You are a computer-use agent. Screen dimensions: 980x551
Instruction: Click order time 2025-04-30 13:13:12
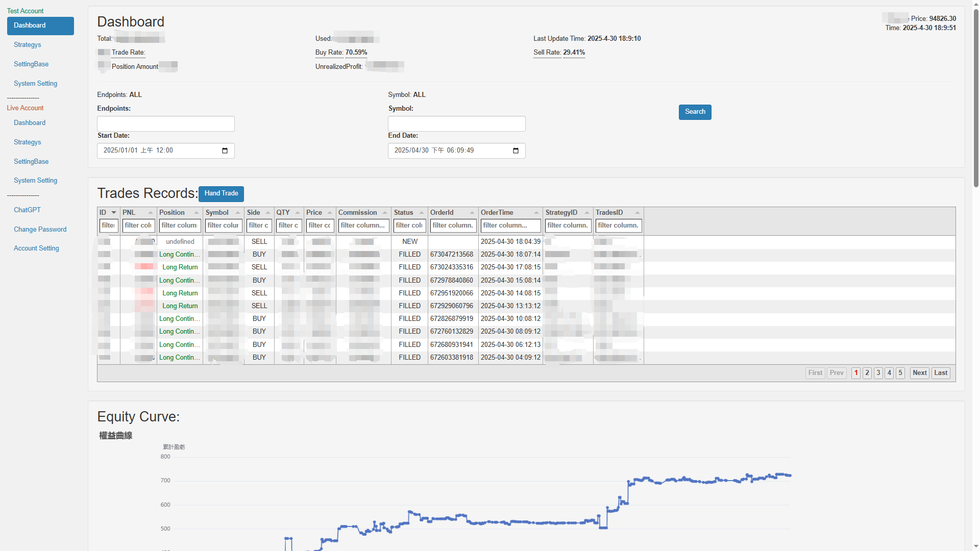(x=510, y=306)
